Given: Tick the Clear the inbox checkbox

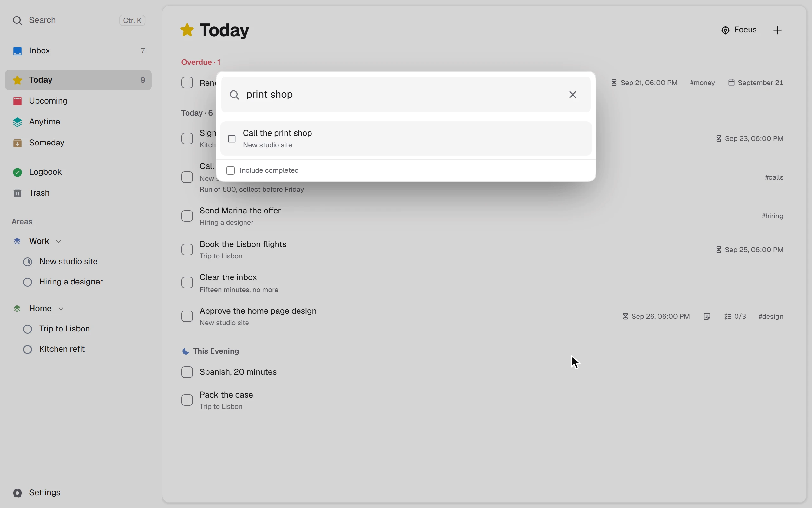Looking at the screenshot, I should point(187,283).
